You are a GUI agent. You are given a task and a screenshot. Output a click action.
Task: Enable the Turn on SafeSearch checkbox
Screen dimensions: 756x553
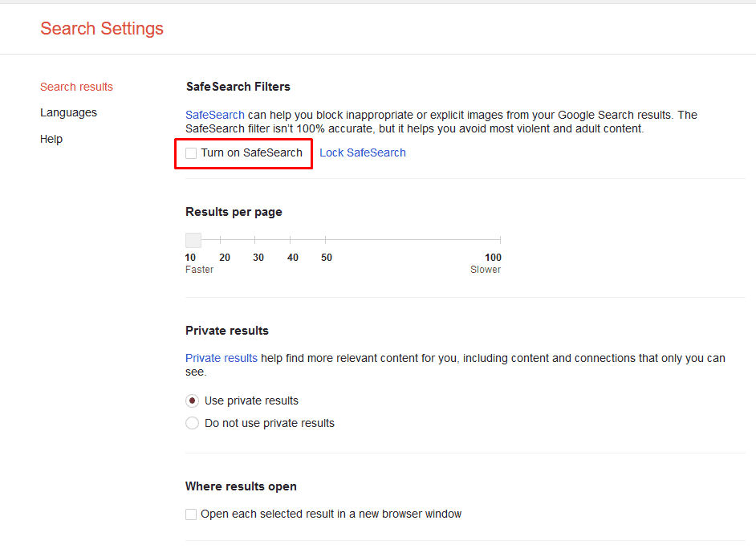click(191, 153)
